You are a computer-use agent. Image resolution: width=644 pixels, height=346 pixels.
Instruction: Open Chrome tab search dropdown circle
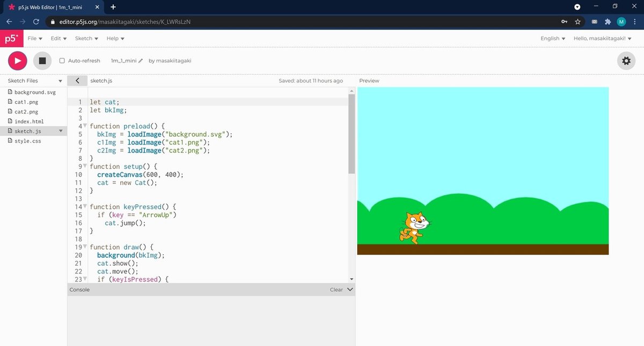pyautogui.click(x=577, y=7)
